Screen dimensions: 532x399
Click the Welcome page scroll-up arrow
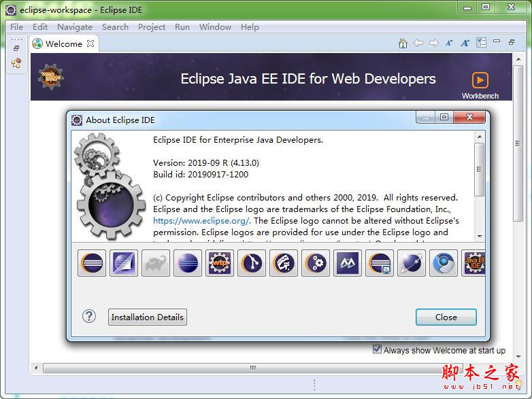(x=518, y=59)
